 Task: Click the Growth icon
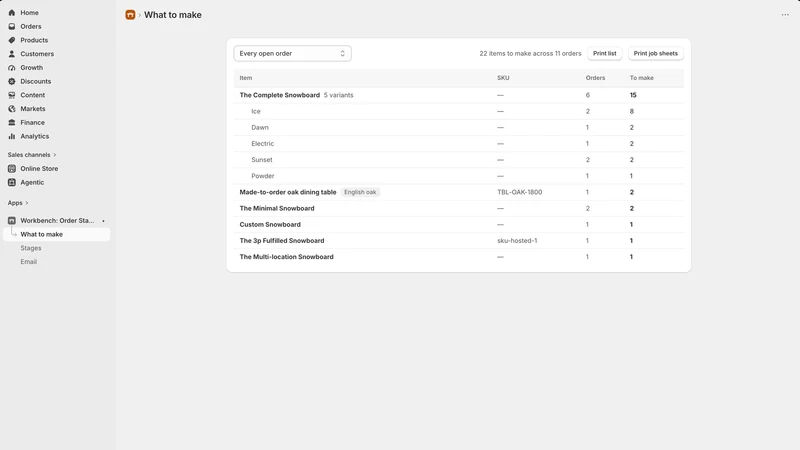point(12,68)
